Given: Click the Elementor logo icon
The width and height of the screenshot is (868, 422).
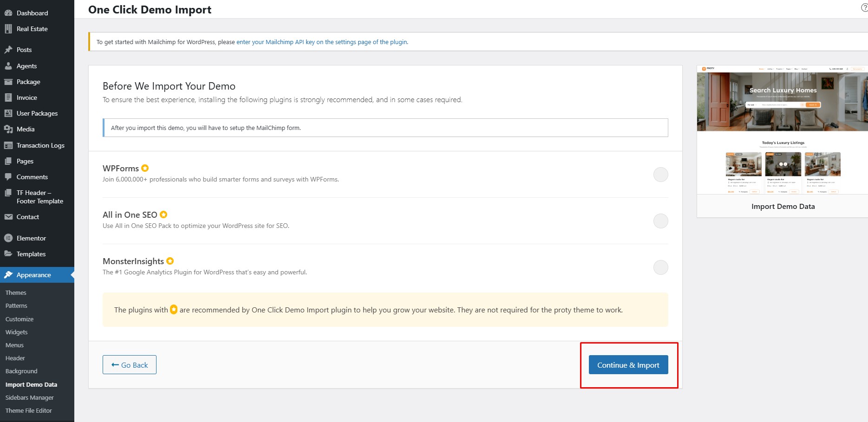Looking at the screenshot, I should (8, 238).
